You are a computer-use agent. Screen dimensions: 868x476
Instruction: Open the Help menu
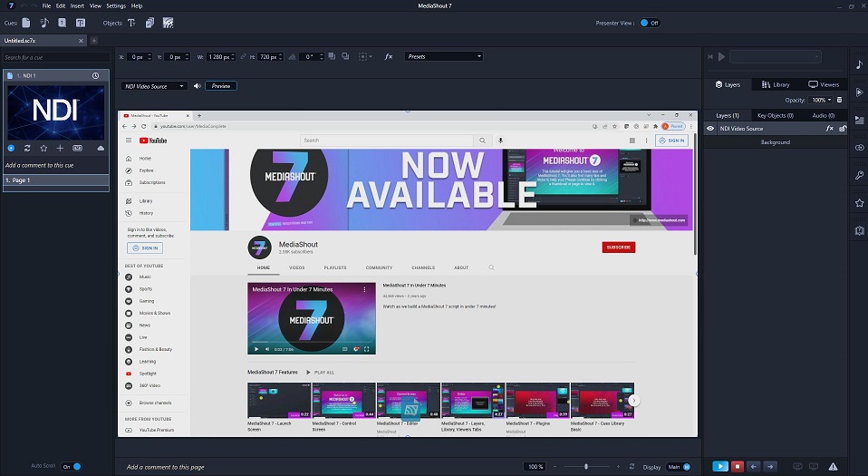click(137, 6)
